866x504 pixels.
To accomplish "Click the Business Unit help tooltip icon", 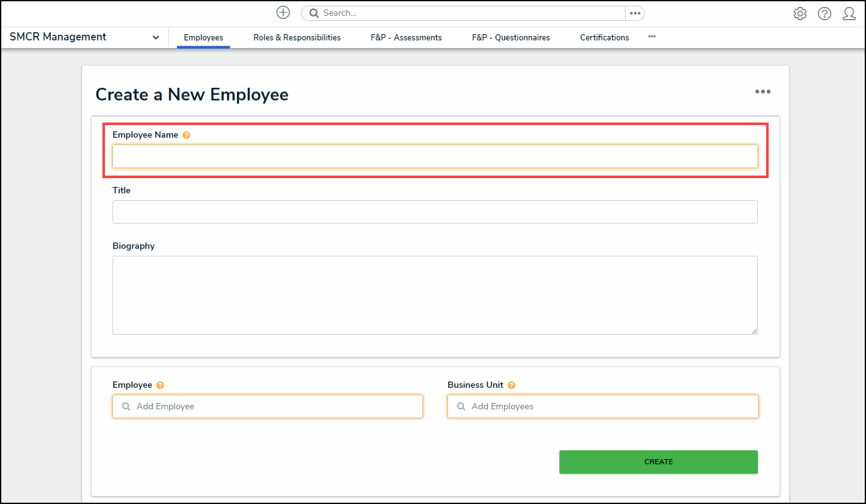I will (511, 385).
